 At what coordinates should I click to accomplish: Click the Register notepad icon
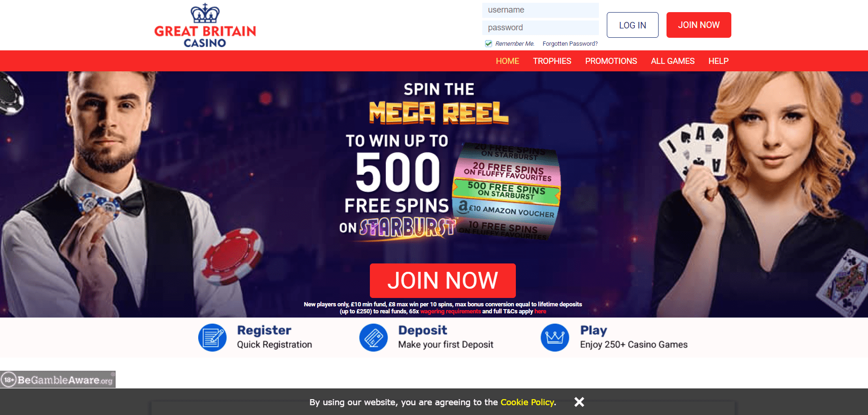[x=212, y=337]
